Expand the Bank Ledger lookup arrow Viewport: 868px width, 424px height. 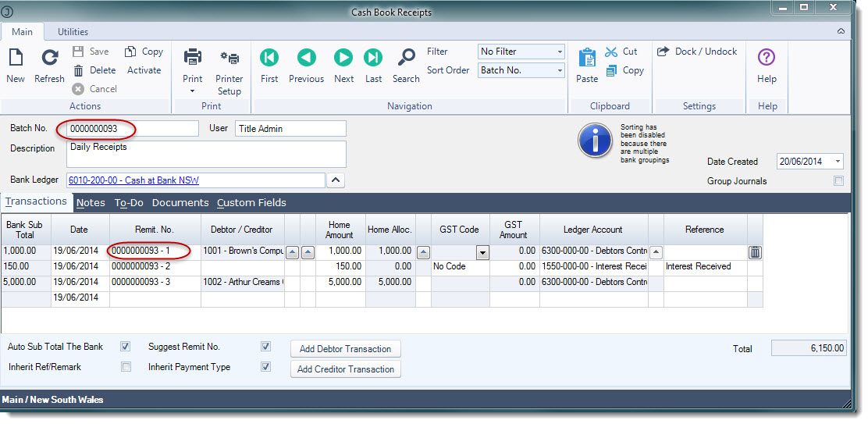pos(336,180)
